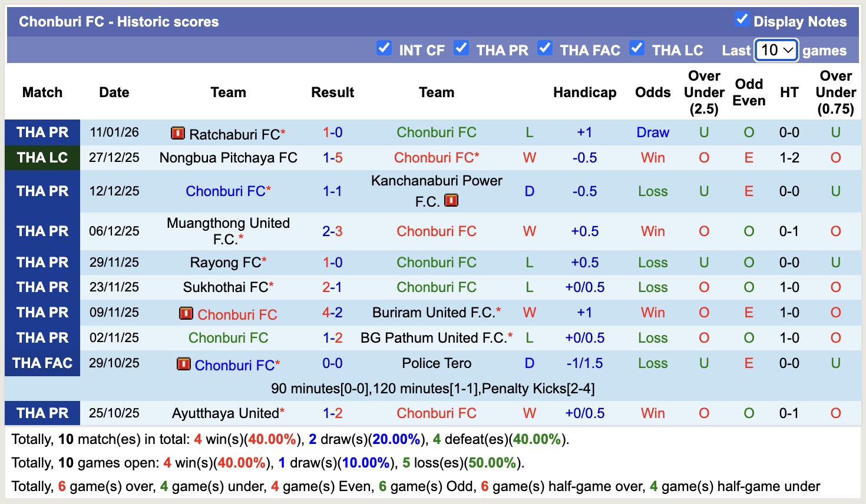
Task: Click the THA LC league cell
Action: 42,158
